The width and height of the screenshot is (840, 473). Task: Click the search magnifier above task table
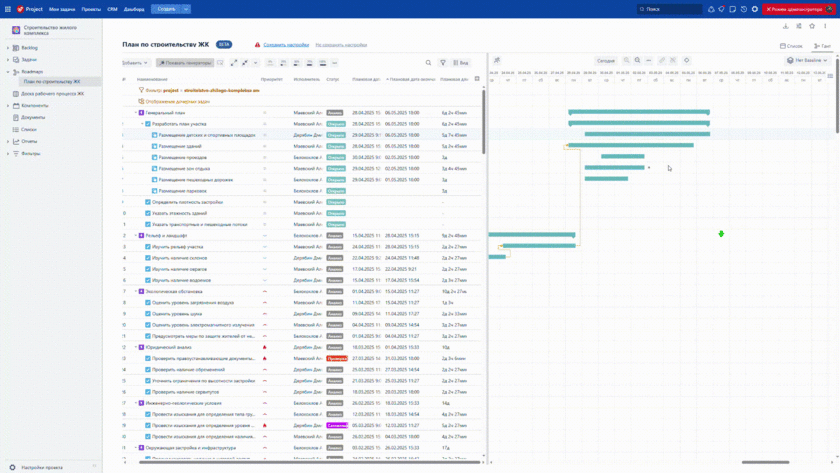coord(428,63)
